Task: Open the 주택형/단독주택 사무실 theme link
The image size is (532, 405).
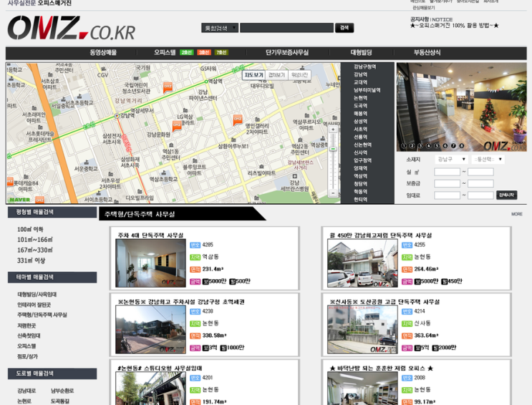Action: click(x=42, y=315)
